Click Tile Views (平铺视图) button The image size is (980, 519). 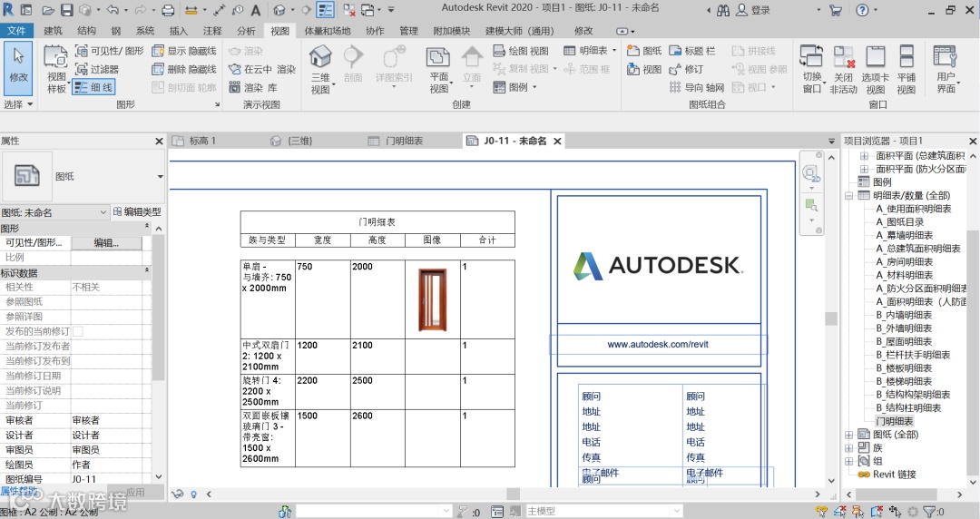[x=906, y=69]
